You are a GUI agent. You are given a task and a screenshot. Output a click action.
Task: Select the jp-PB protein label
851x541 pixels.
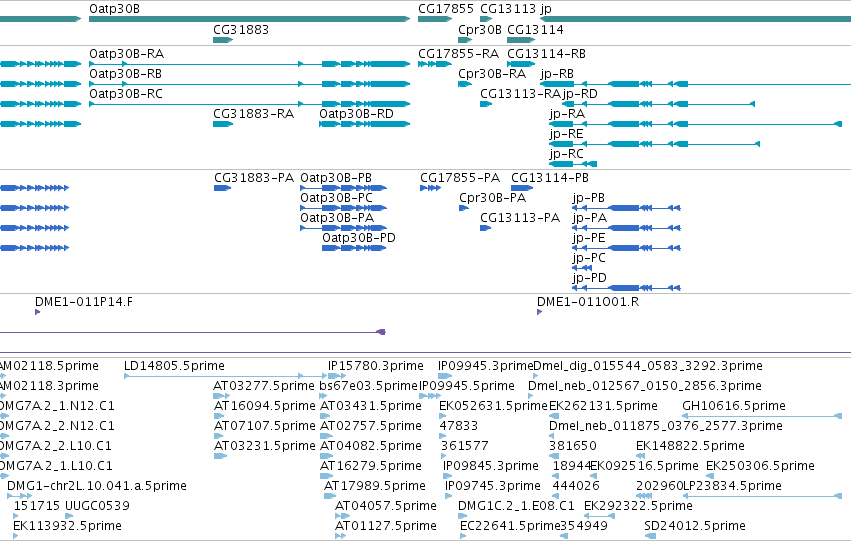pyautogui.click(x=589, y=198)
